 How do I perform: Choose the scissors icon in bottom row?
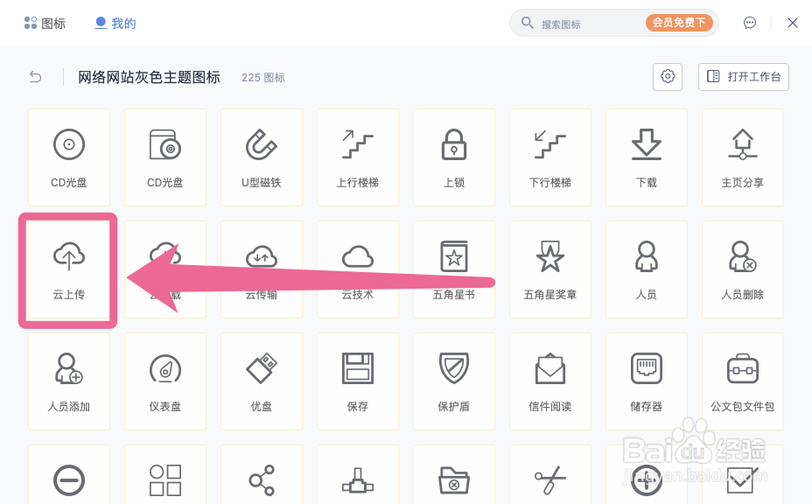(550, 479)
